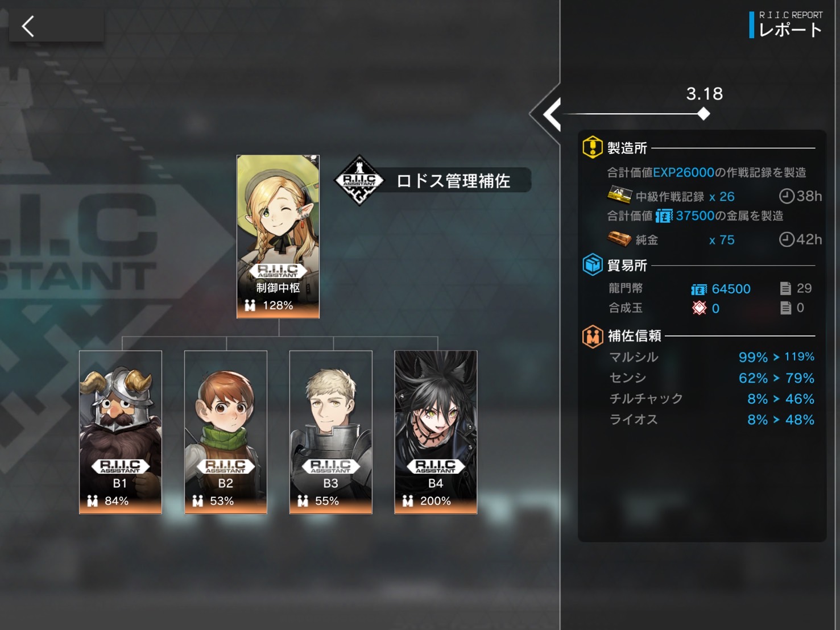Click the ロドス管理補佐 title banner
840x630 pixels.
(x=453, y=181)
